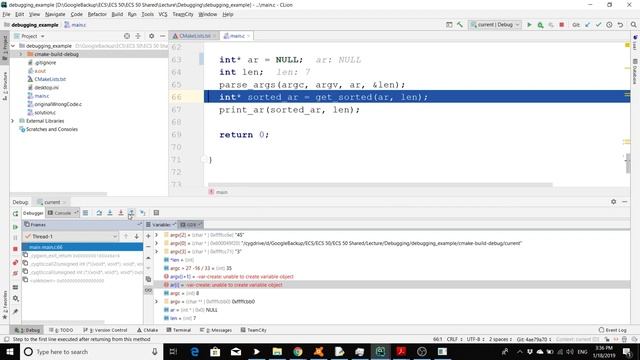Locate current file in Project panel
Image resolution: width=640 pixels, height=360 pixels.
click(127, 36)
